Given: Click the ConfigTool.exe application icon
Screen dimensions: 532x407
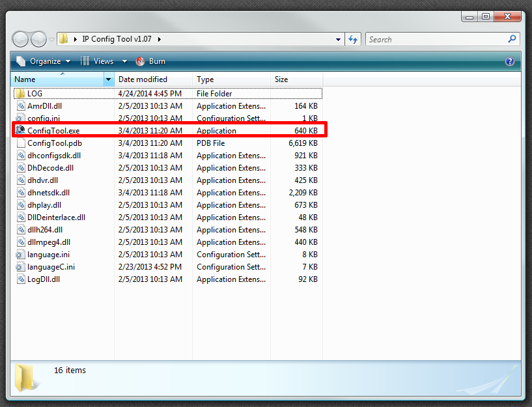Looking at the screenshot, I should (x=20, y=131).
